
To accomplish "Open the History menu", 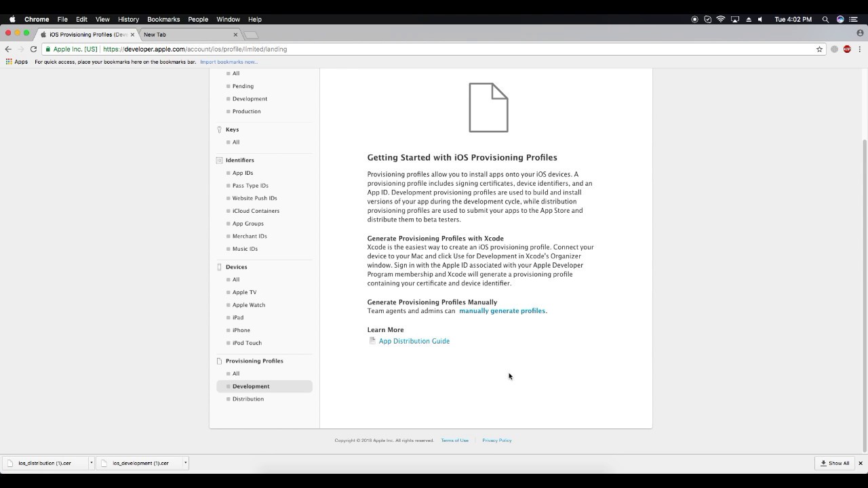I will (128, 19).
